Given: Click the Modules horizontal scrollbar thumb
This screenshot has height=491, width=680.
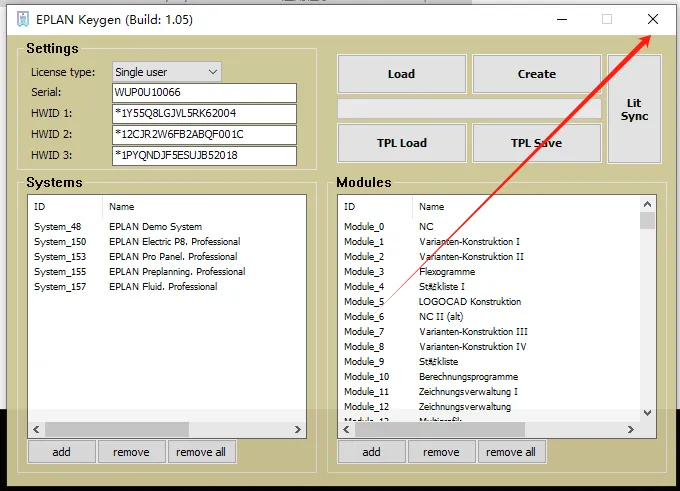Looking at the screenshot, I should (440, 429).
